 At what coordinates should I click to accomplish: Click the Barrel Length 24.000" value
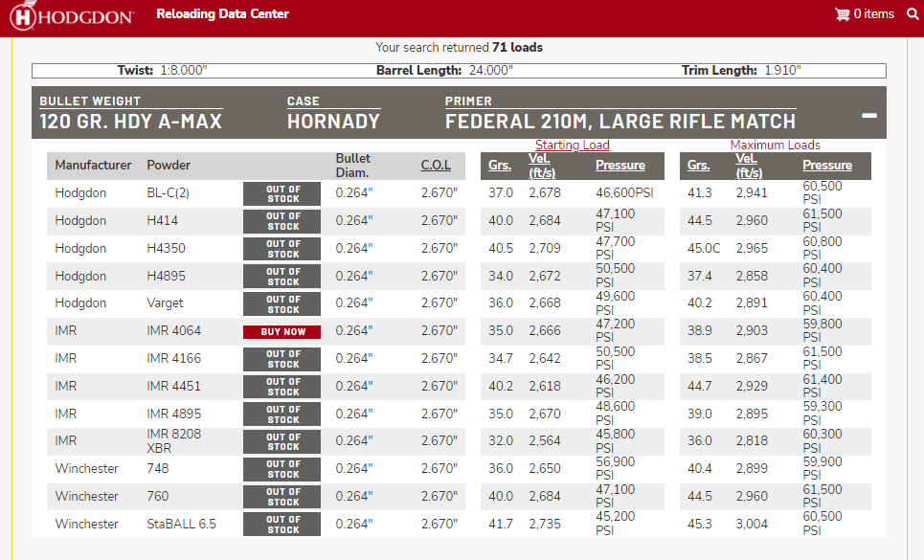pos(491,71)
